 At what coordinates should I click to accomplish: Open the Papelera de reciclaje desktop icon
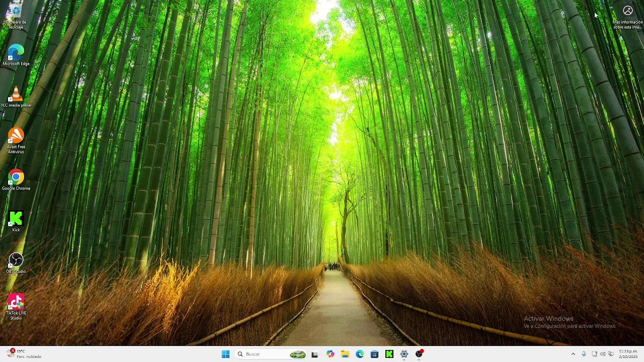tap(16, 16)
